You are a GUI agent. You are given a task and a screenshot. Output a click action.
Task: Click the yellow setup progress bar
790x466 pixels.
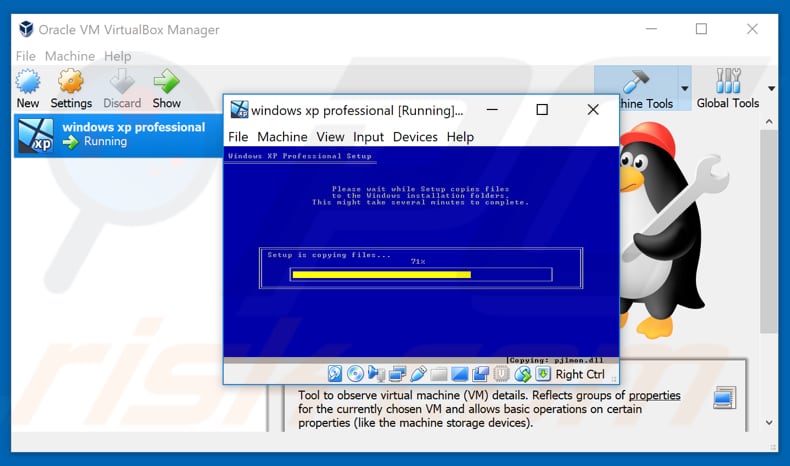click(x=381, y=275)
